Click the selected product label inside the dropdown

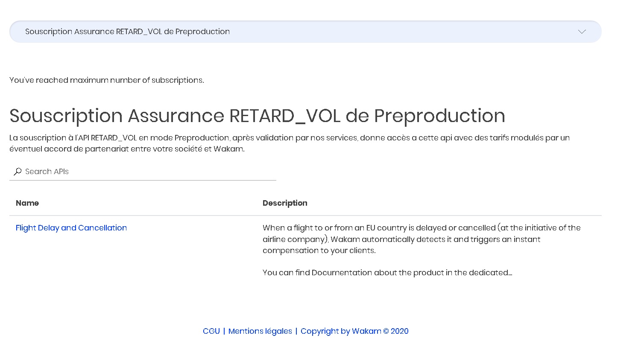(x=127, y=32)
